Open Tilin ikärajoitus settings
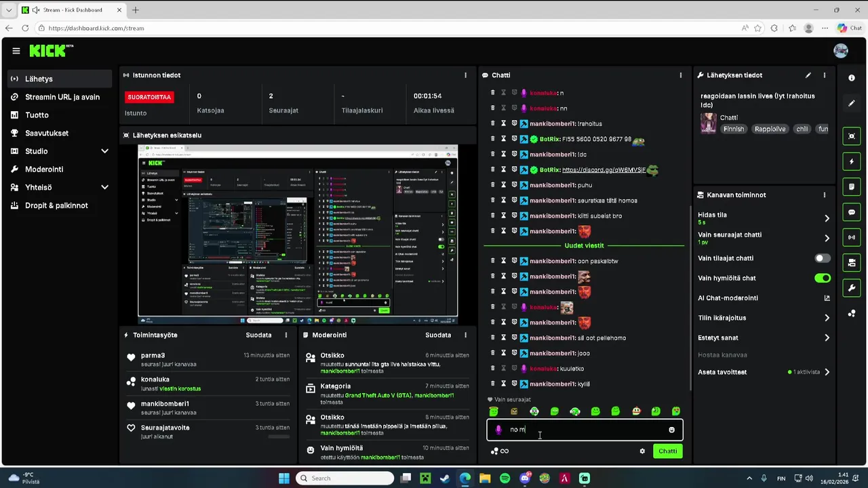868x488 pixels. point(764,318)
